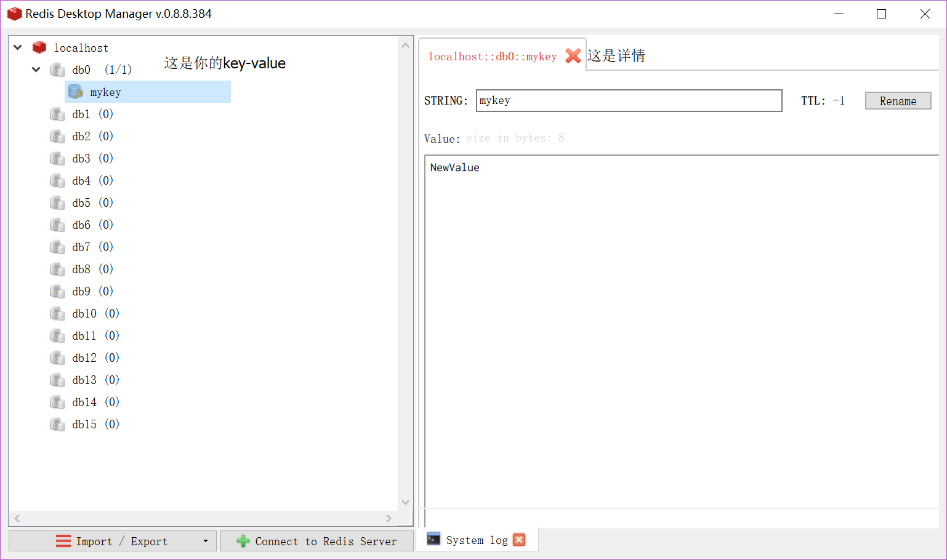The width and height of the screenshot is (947, 560).
Task: Select the db11 (0) database row
Action: click(x=95, y=335)
